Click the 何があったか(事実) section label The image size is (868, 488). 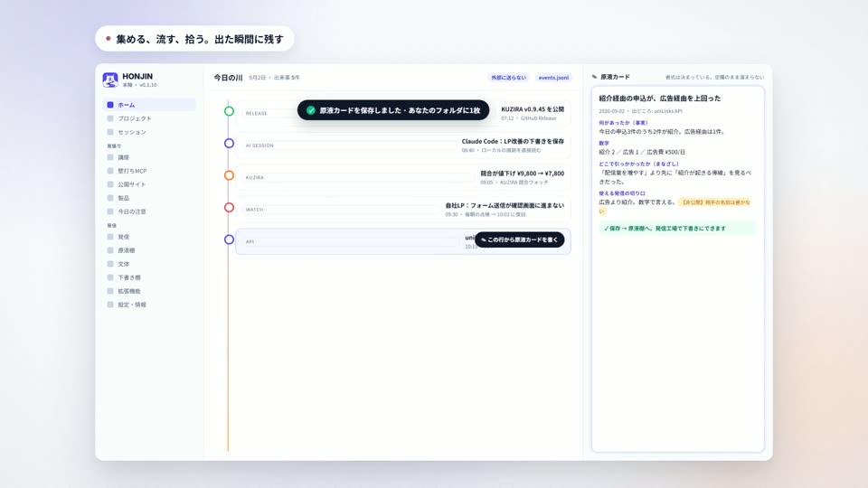click(623, 123)
